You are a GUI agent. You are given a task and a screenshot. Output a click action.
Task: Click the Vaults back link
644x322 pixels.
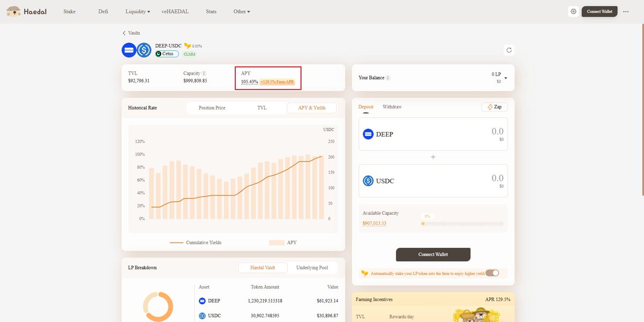pos(134,33)
